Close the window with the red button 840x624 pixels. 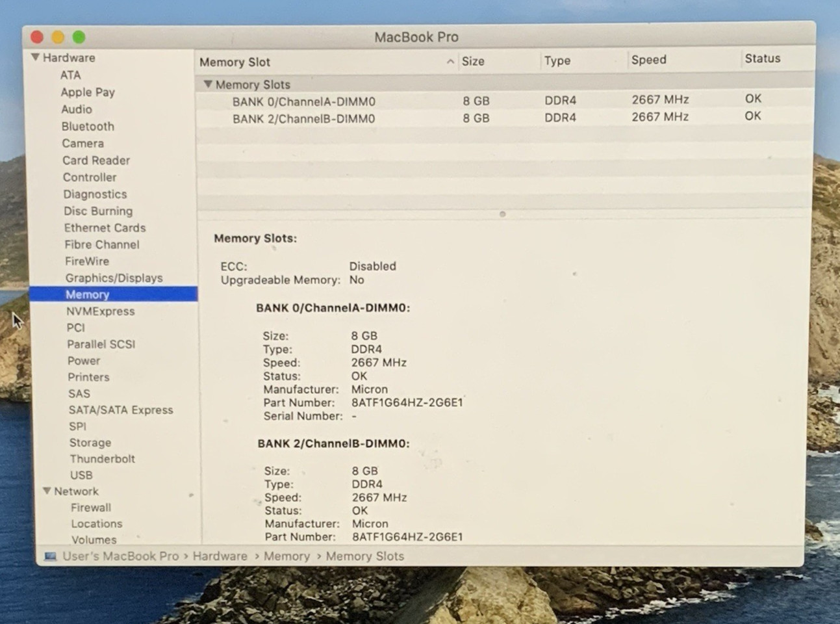[x=36, y=37]
